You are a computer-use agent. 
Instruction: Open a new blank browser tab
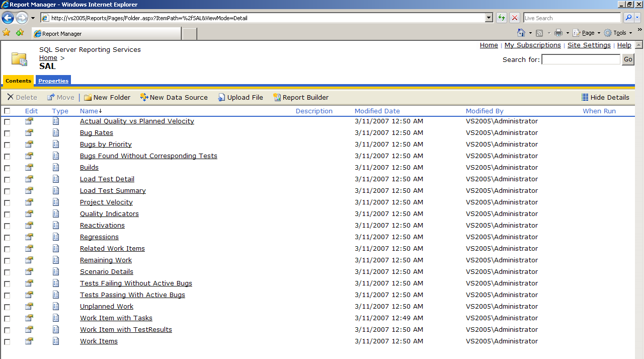pos(189,34)
